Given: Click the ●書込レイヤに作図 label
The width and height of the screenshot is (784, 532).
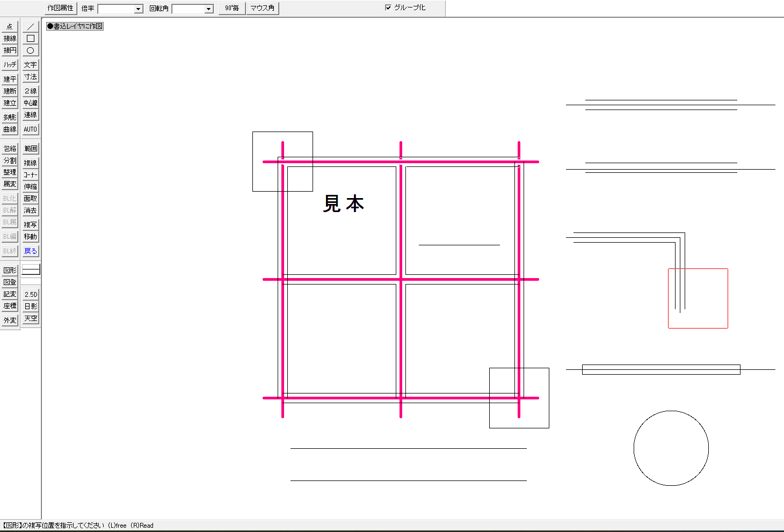Looking at the screenshot, I should pyautogui.click(x=75, y=26).
